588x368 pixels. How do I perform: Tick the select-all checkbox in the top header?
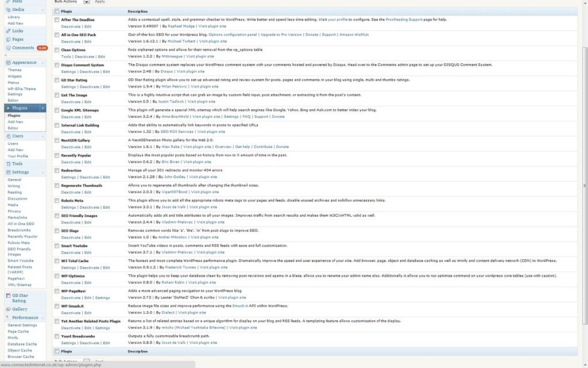click(57, 11)
